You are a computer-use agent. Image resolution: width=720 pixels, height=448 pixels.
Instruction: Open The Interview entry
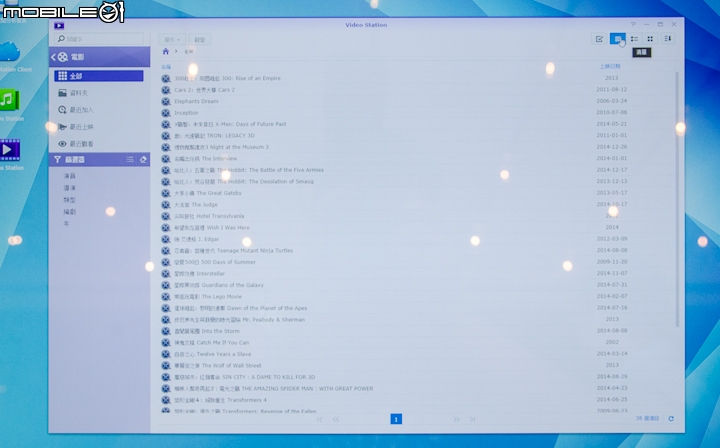click(x=206, y=159)
